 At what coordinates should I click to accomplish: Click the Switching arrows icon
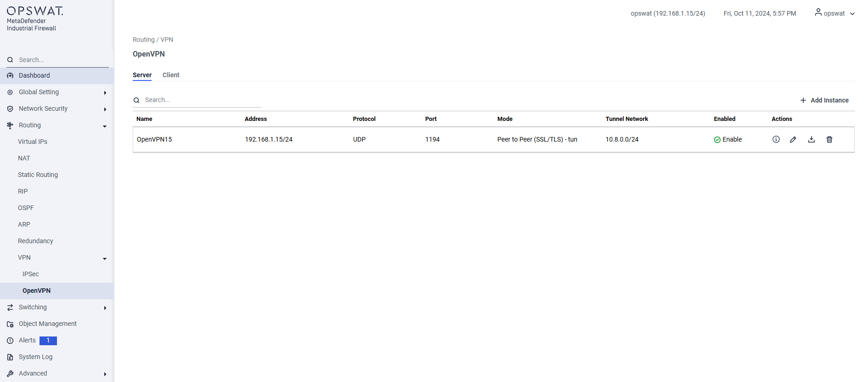(10, 308)
